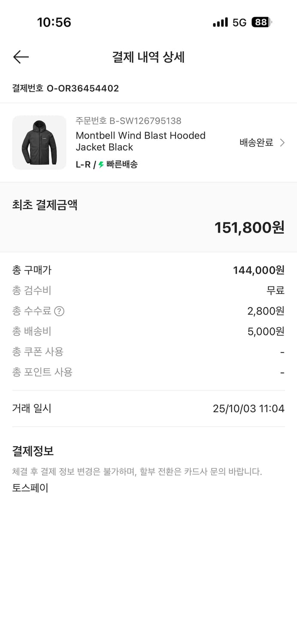The height and width of the screenshot is (644, 297).
Task: Open the chevron next to 배송완료
Action: pos(282,143)
